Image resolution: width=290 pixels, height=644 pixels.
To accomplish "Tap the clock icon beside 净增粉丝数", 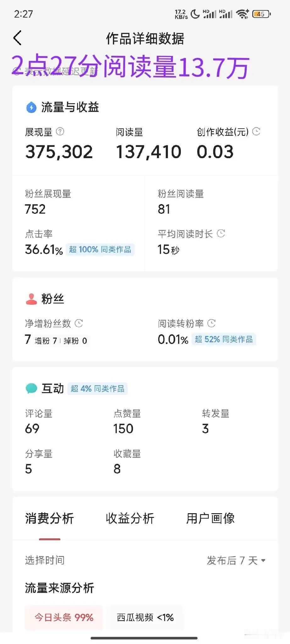I will (79, 323).
